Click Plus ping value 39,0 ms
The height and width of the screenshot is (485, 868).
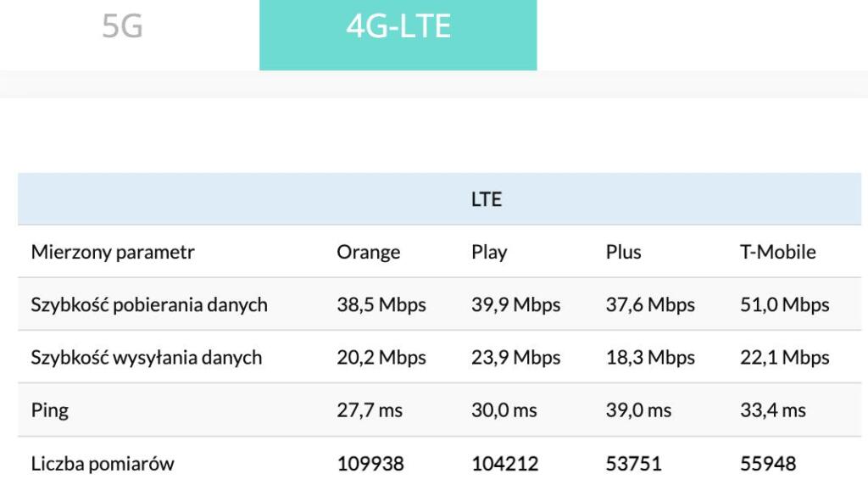[638, 410]
